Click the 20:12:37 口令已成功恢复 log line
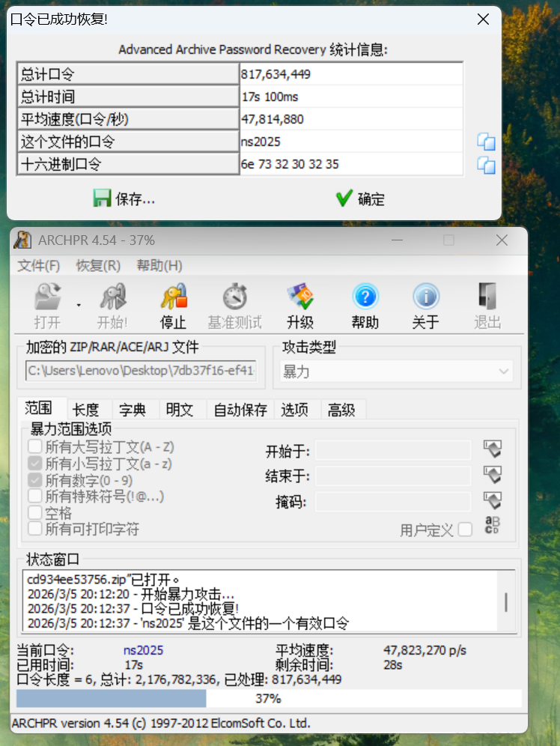The width and height of the screenshot is (560, 746). [x=133, y=608]
